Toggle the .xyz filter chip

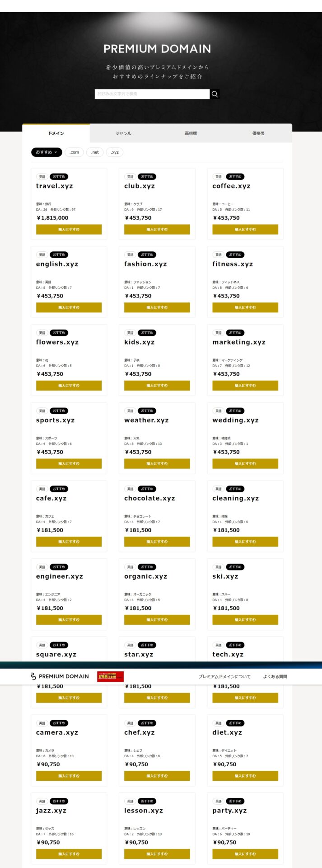click(115, 152)
